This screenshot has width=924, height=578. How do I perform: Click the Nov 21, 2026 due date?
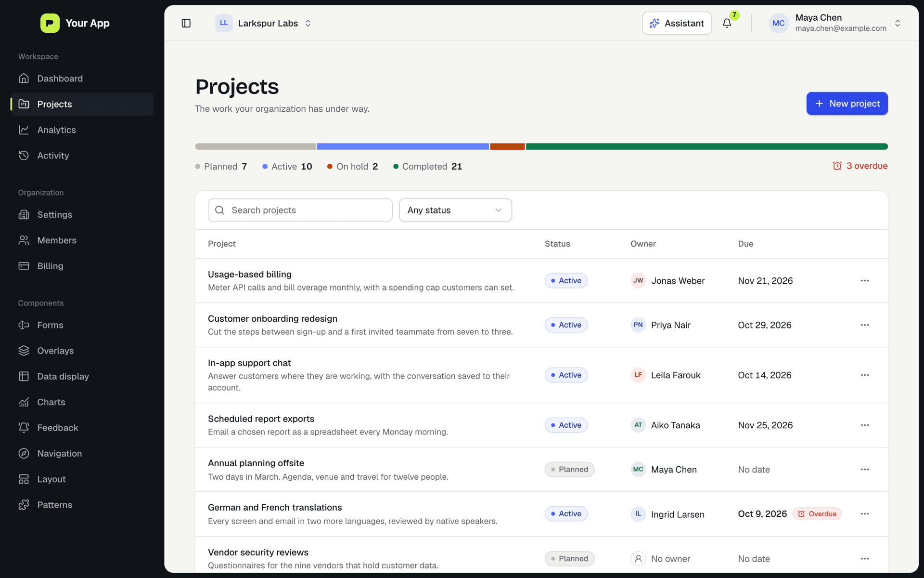(x=765, y=281)
